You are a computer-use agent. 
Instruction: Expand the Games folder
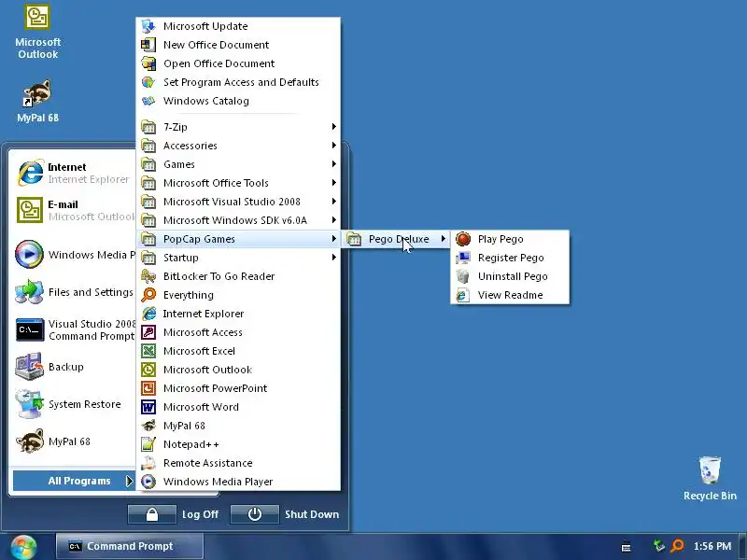click(239, 164)
